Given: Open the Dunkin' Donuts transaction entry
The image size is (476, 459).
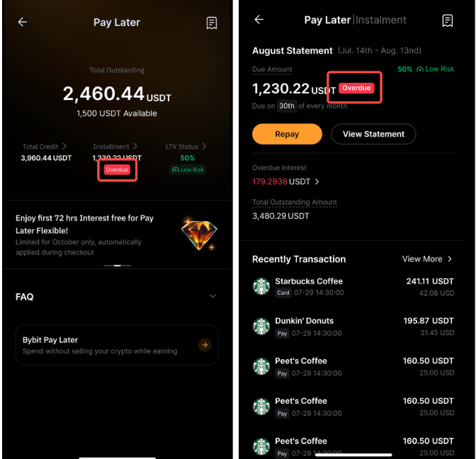Looking at the screenshot, I should [x=353, y=327].
